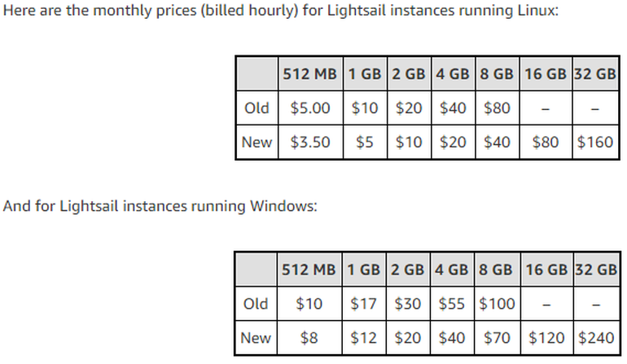The height and width of the screenshot is (364, 627).
Task: Select the $240 Windows 32 GB price
Action: tap(595, 338)
